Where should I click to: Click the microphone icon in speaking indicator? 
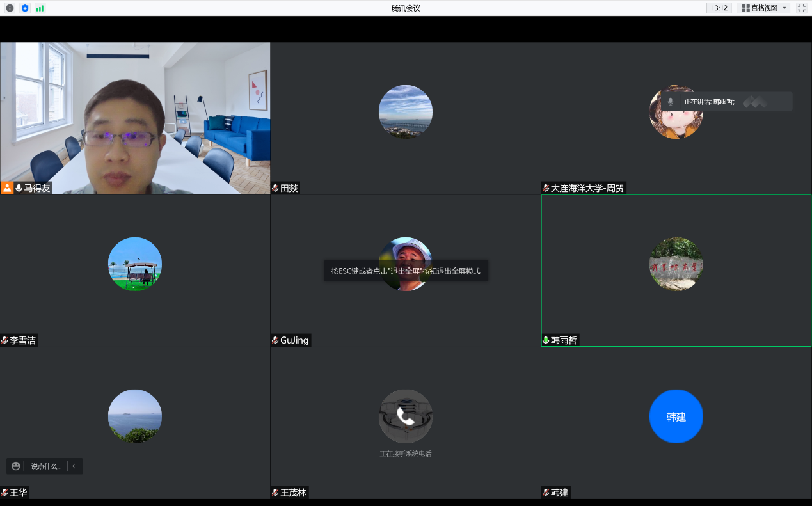pyautogui.click(x=671, y=102)
